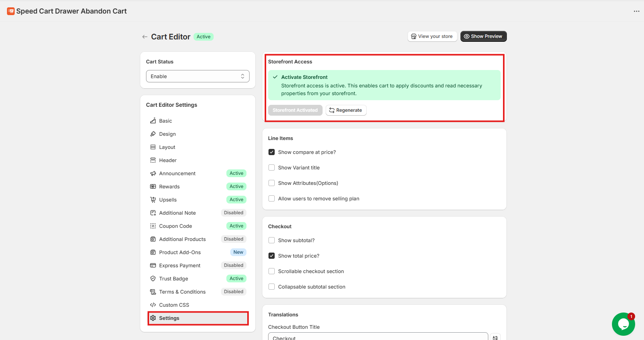Open Express Payment in the sidebar
This screenshot has height=340, width=644.
click(x=180, y=265)
